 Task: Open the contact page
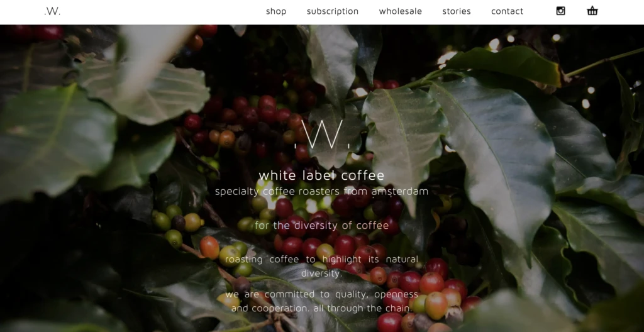tap(508, 11)
